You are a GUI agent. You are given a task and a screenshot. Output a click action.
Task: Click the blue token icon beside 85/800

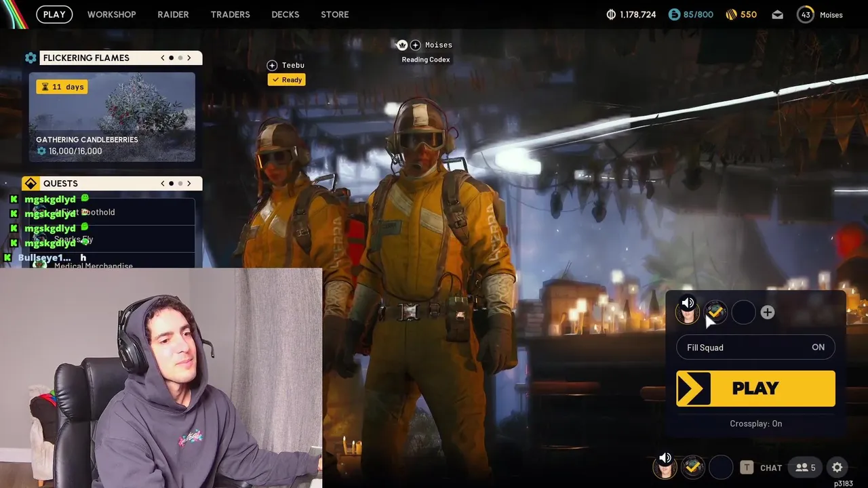tap(674, 14)
